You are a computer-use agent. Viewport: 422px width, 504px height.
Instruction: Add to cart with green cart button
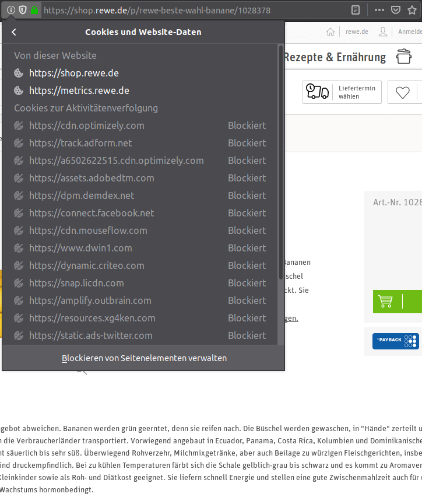click(x=398, y=302)
